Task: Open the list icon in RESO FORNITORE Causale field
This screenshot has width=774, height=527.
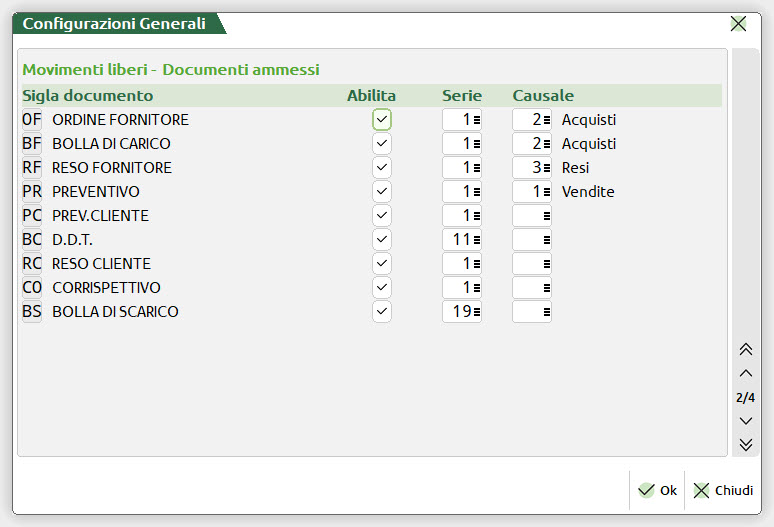Action: tap(546, 168)
